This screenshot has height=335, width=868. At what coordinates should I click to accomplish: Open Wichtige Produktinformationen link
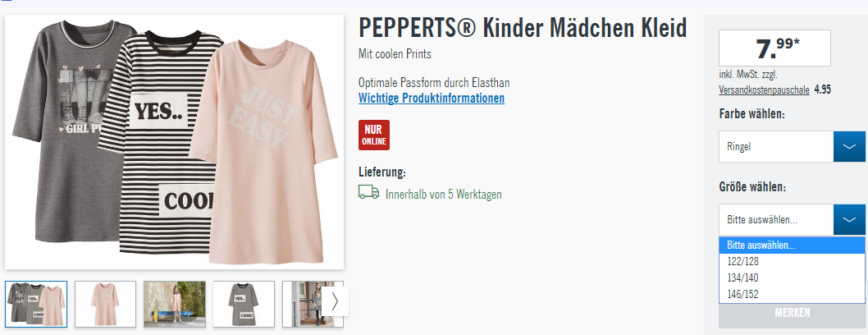coord(432,99)
